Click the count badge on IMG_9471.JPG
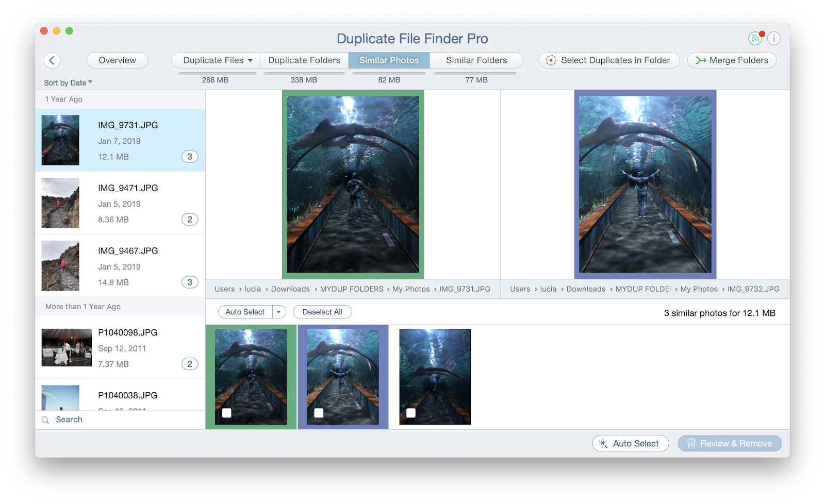 pos(190,220)
